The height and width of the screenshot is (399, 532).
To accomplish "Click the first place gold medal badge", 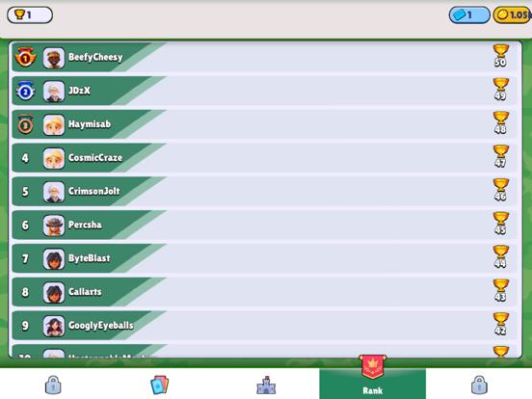I will click(25, 57).
